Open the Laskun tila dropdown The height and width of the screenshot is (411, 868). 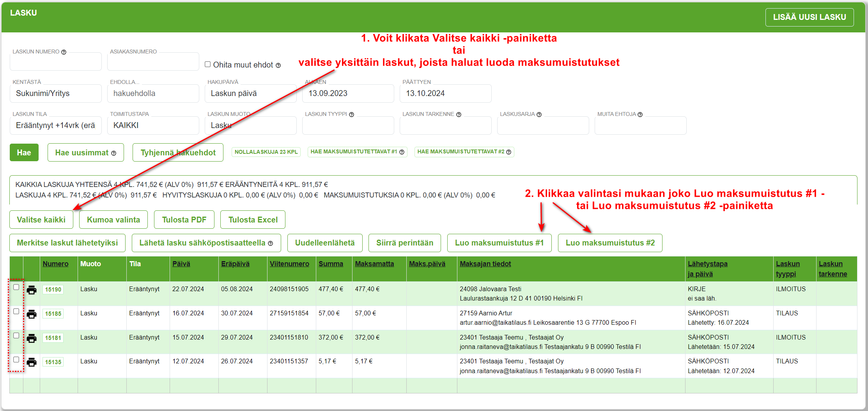pos(56,126)
